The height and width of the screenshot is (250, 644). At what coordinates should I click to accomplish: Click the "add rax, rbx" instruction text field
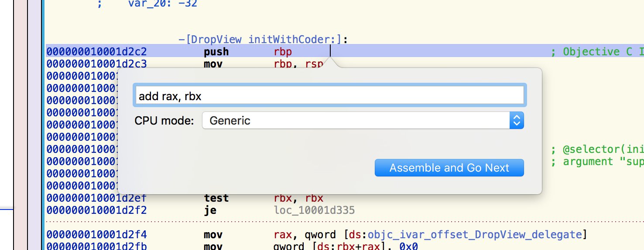click(x=329, y=96)
